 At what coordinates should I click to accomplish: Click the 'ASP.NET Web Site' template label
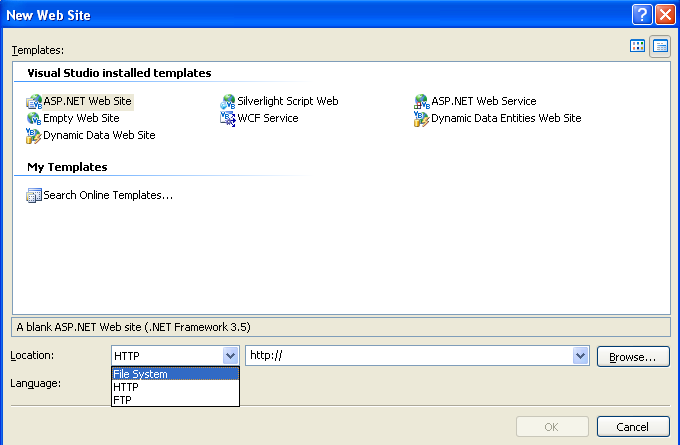click(x=87, y=101)
